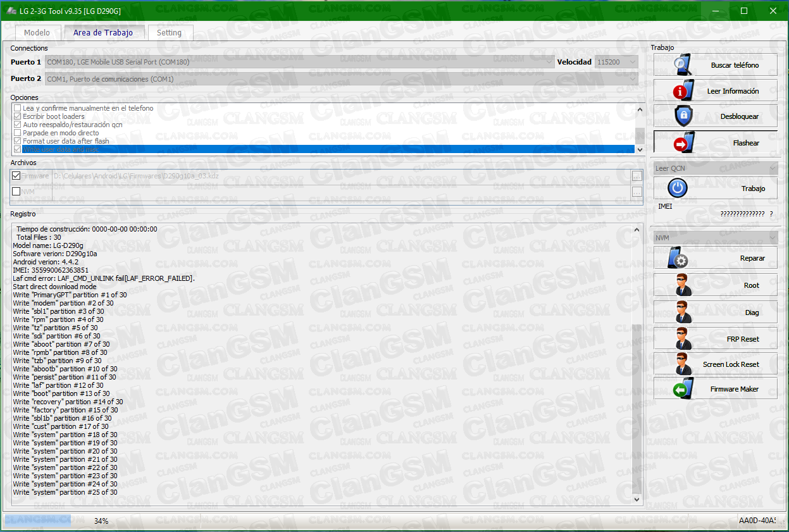The height and width of the screenshot is (532, 789).
Task: Click log line 'Write "modem" partition #2 of 30'
Action: point(63,303)
